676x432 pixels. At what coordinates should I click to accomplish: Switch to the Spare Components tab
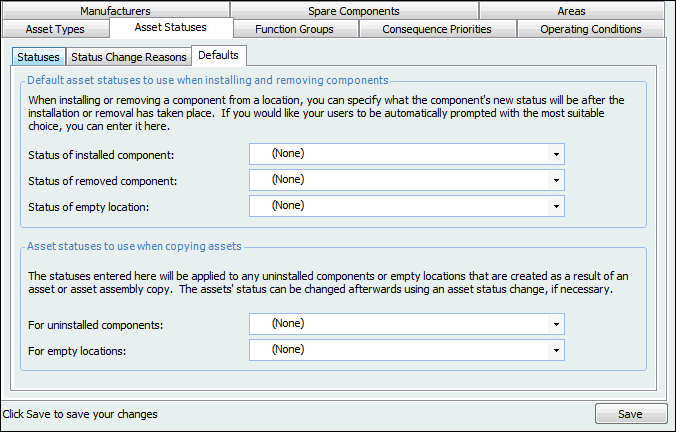coord(353,11)
